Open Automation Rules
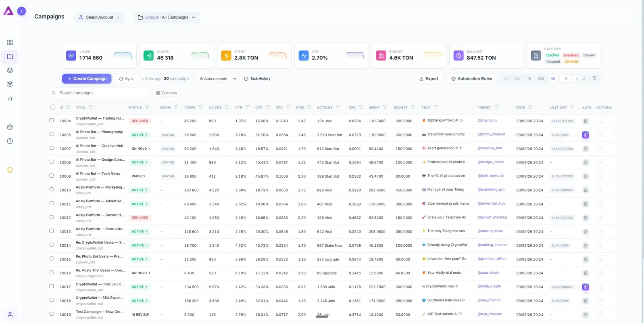644x323 pixels. pos(471,79)
